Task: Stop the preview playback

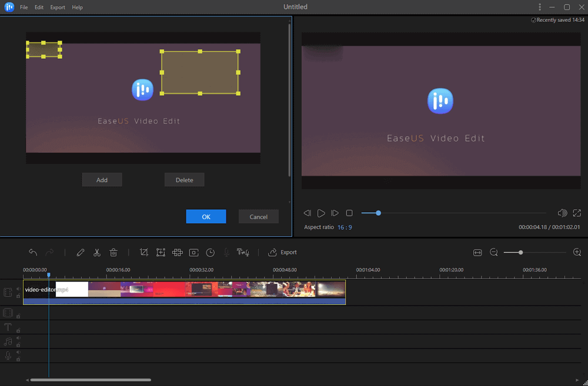Action: (349, 213)
